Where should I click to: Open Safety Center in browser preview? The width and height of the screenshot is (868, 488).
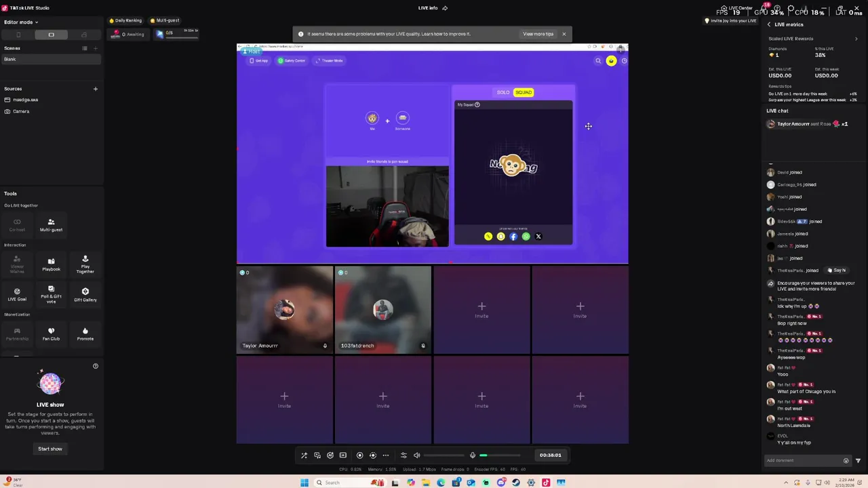click(292, 61)
